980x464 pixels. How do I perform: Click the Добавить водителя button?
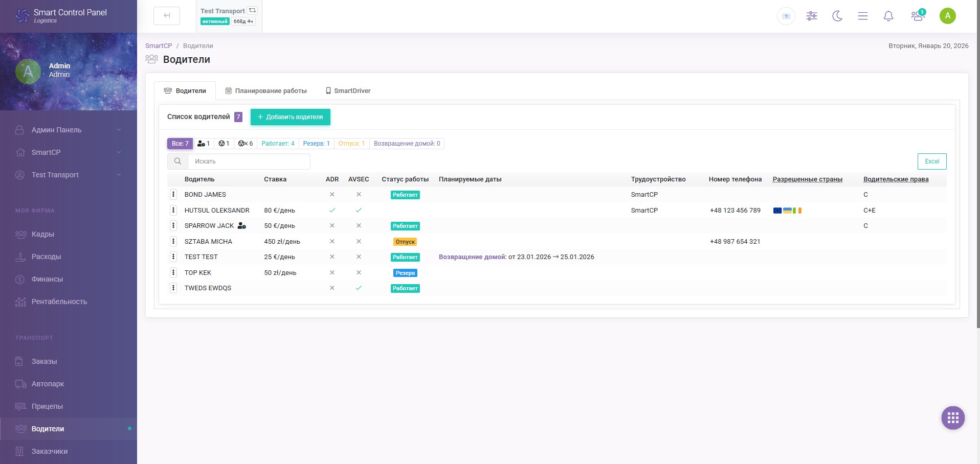(x=290, y=117)
